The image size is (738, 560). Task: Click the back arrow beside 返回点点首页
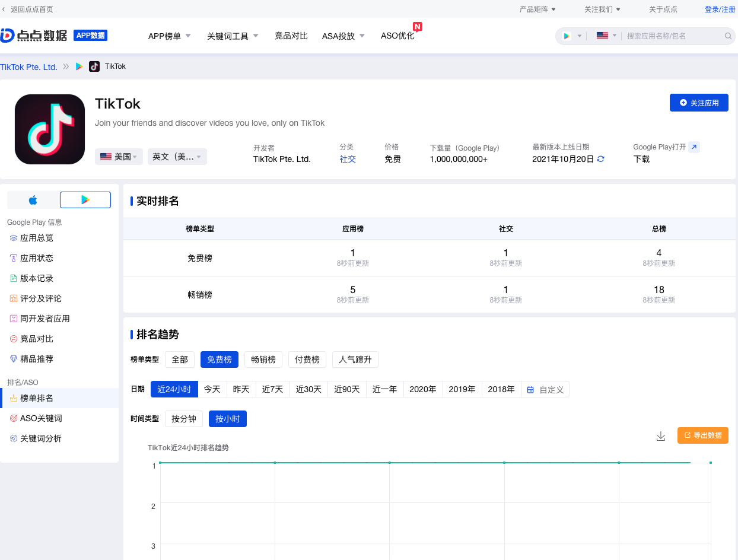coord(4,9)
